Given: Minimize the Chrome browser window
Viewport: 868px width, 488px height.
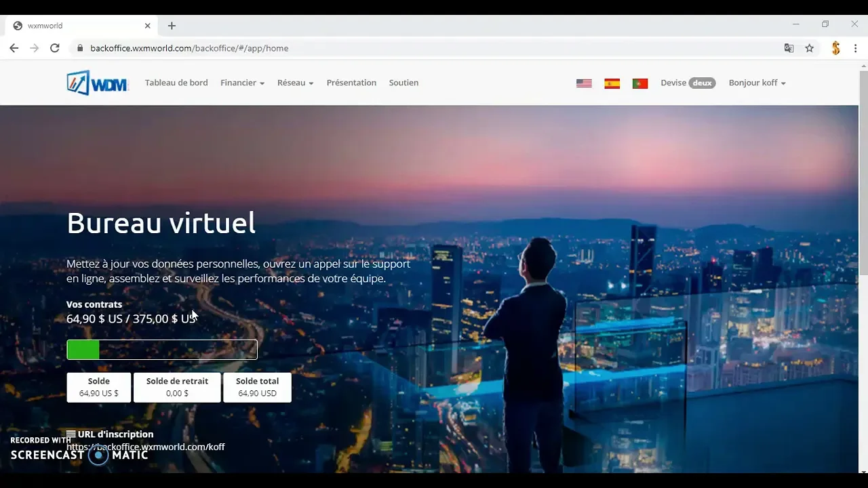Looking at the screenshot, I should click(796, 24).
